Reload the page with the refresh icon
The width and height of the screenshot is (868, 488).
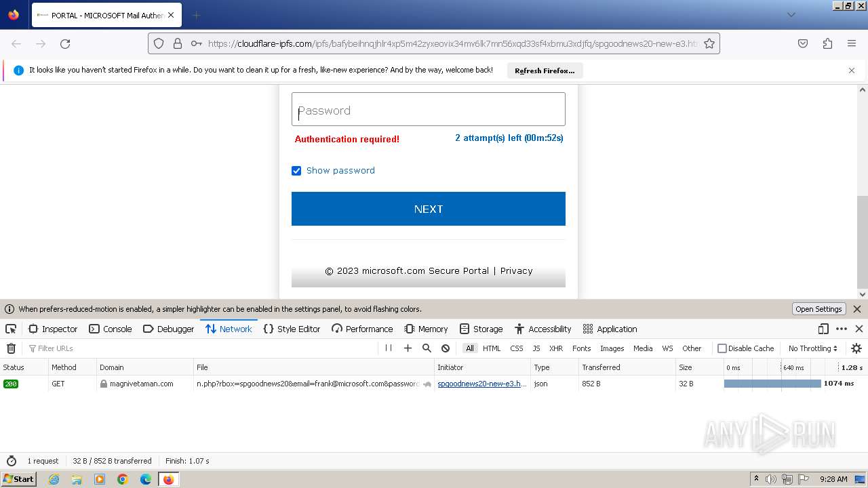click(x=65, y=43)
